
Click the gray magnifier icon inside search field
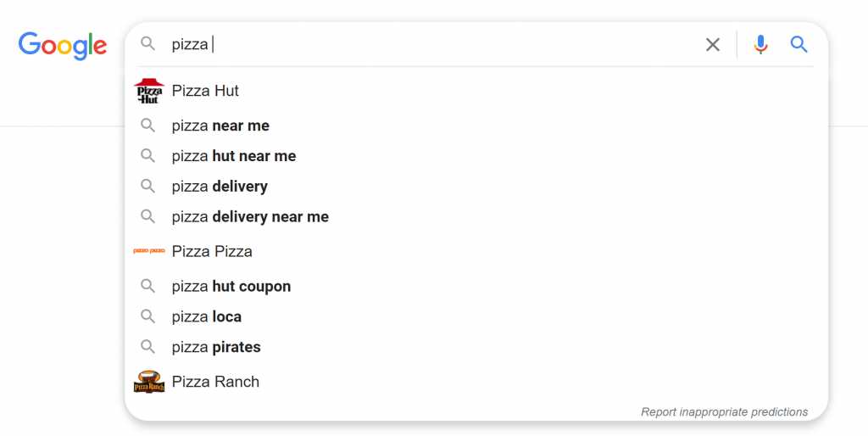coord(147,44)
